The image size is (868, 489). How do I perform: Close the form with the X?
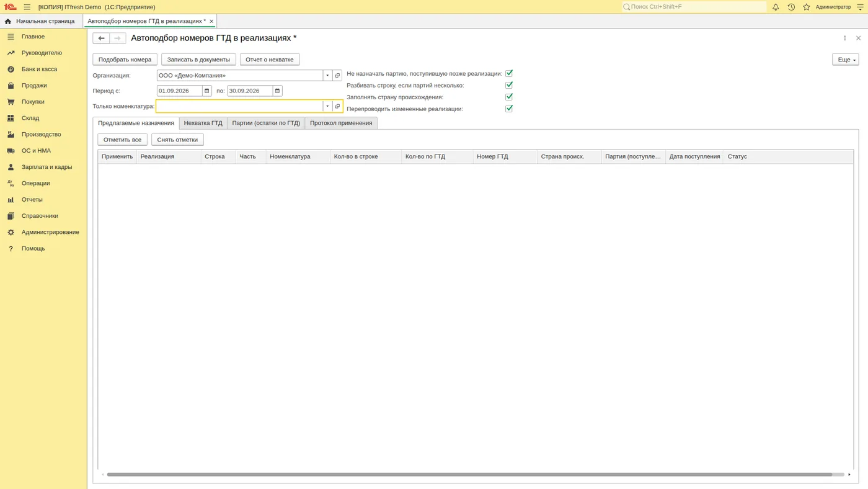coord(859,38)
